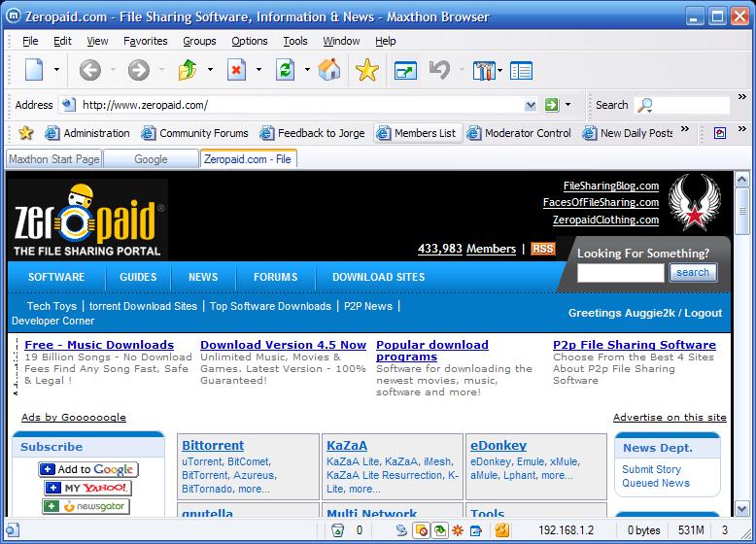Click the New page toolbar icon
Viewport: 756px width, 544px height.
point(34,70)
